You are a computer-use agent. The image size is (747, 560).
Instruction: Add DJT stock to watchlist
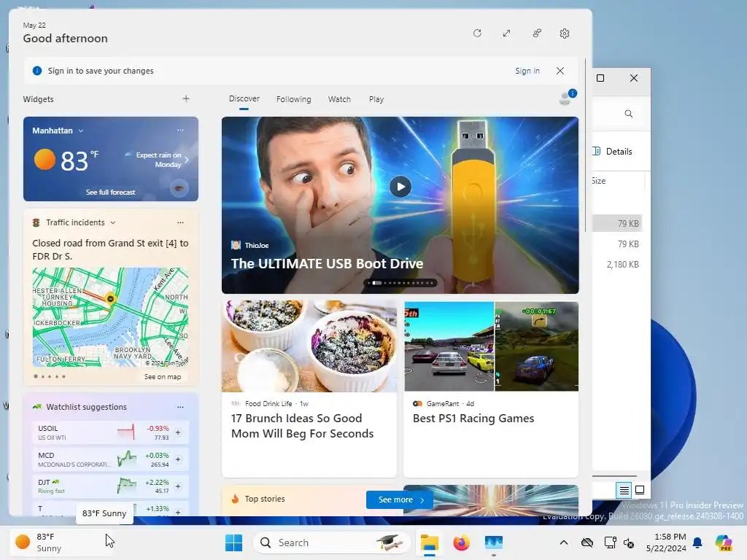(x=178, y=486)
